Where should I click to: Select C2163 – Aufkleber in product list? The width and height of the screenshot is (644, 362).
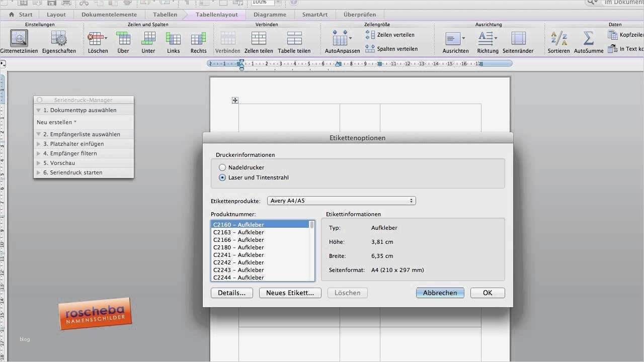[260, 232]
